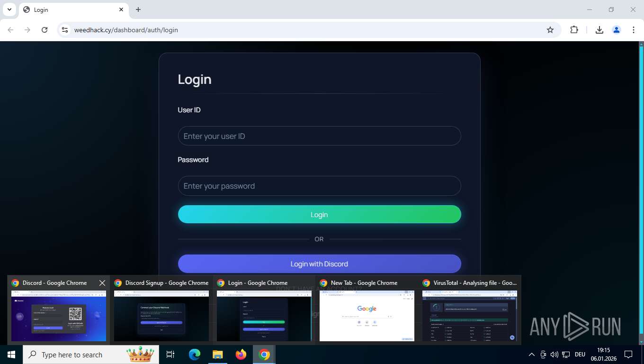Switch to Discord - Google Chrome preview
644x364 pixels.
(59, 310)
